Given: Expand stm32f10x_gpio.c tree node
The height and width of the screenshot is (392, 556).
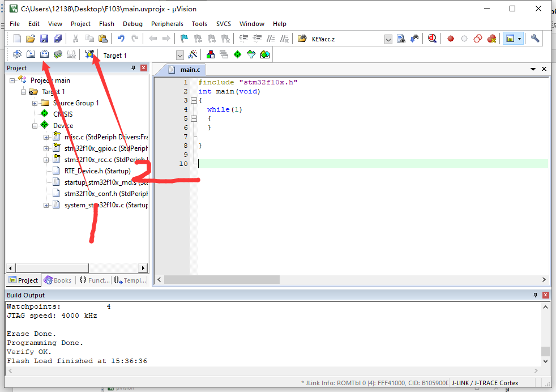Looking at the screenshot, I should coord(46,148).
